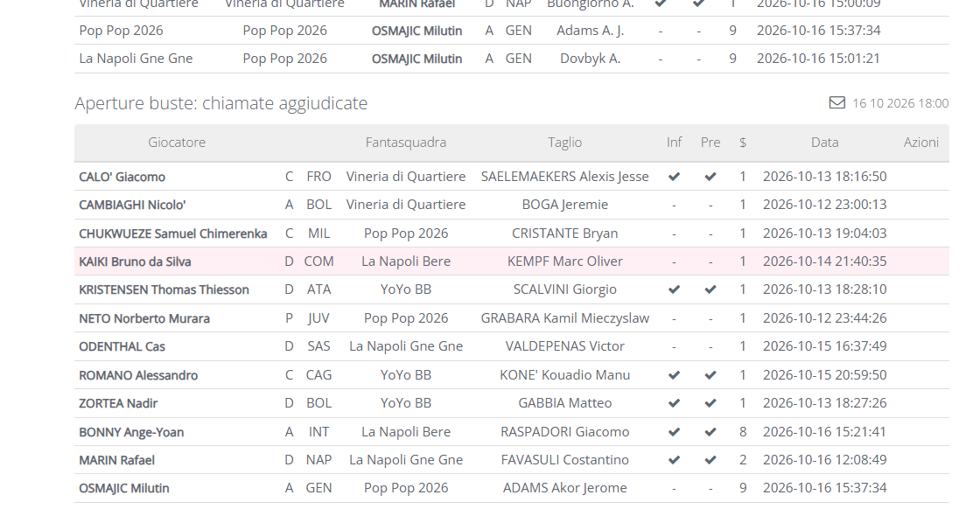This screenshot has height=523, width=980.
Task: Click the Pre checkmark in FAVASULI Costantino row
Action: 710,460
